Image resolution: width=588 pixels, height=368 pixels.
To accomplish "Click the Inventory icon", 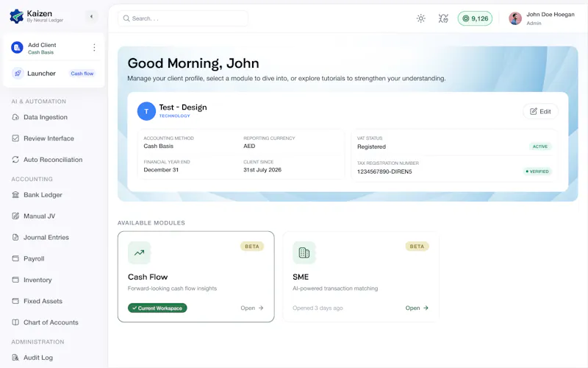I will click(x=15, y=280).
